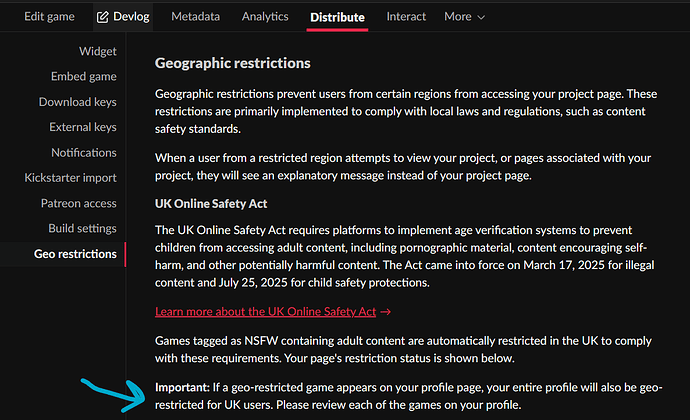Click the Devlog pencil icon
This screenshot has height=420, width=690.
[x=103, y=17]
